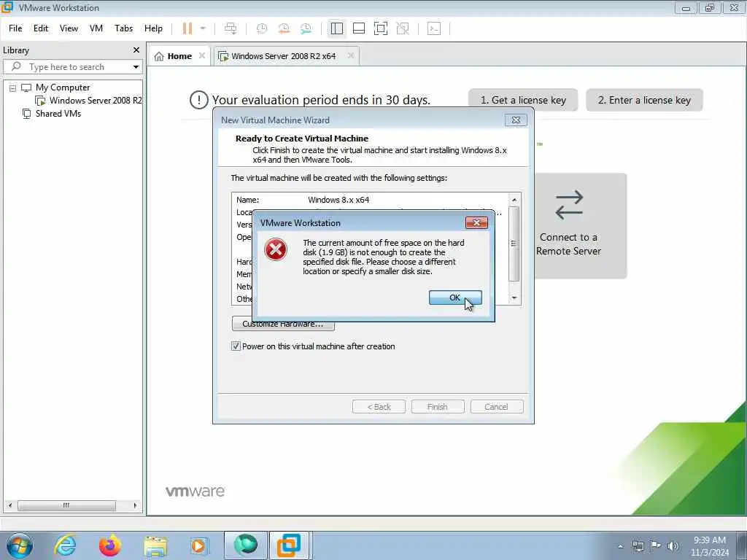Open the Help menu
747x560 pixels.
click(x=153, y=28)
